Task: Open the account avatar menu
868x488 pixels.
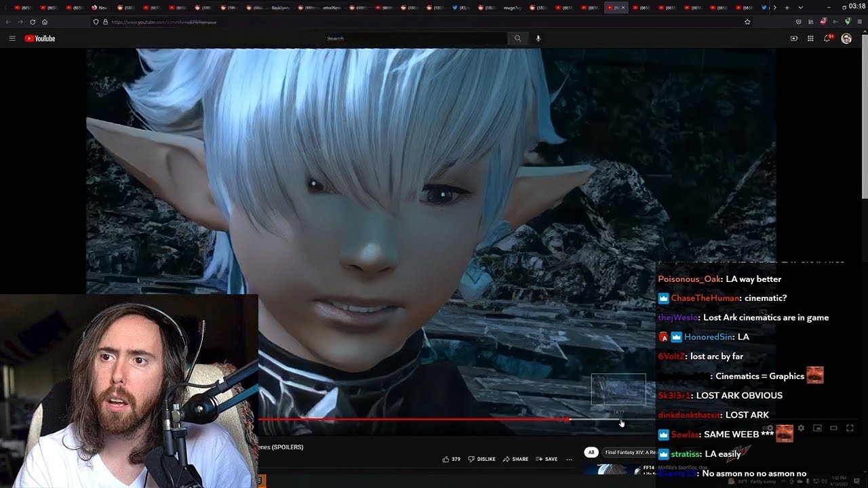Action: (x=846, y=39)
